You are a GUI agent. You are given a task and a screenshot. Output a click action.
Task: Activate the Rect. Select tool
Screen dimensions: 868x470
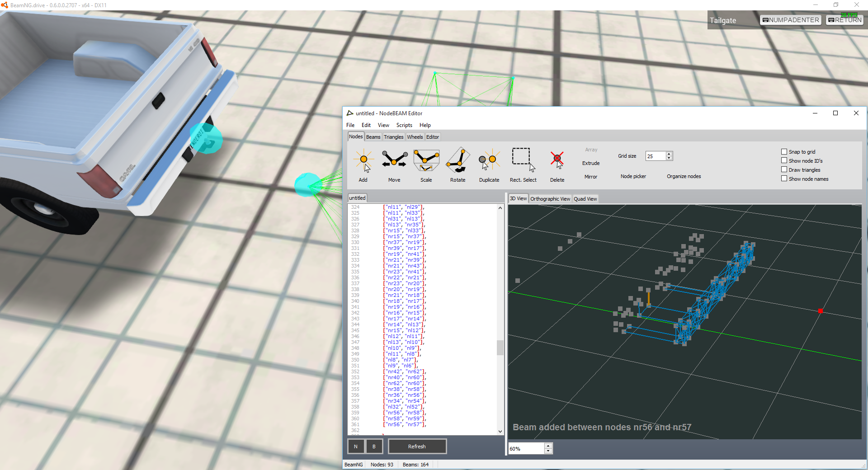point(523,164)
